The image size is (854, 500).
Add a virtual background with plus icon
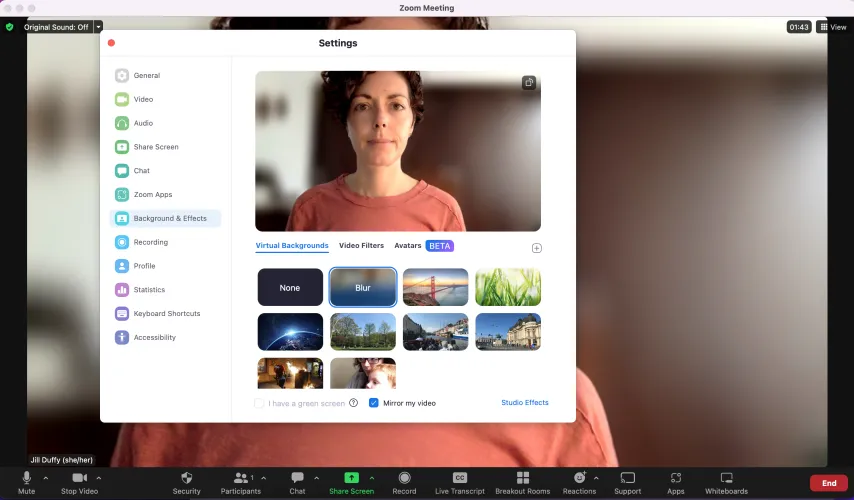click(536, 248)
